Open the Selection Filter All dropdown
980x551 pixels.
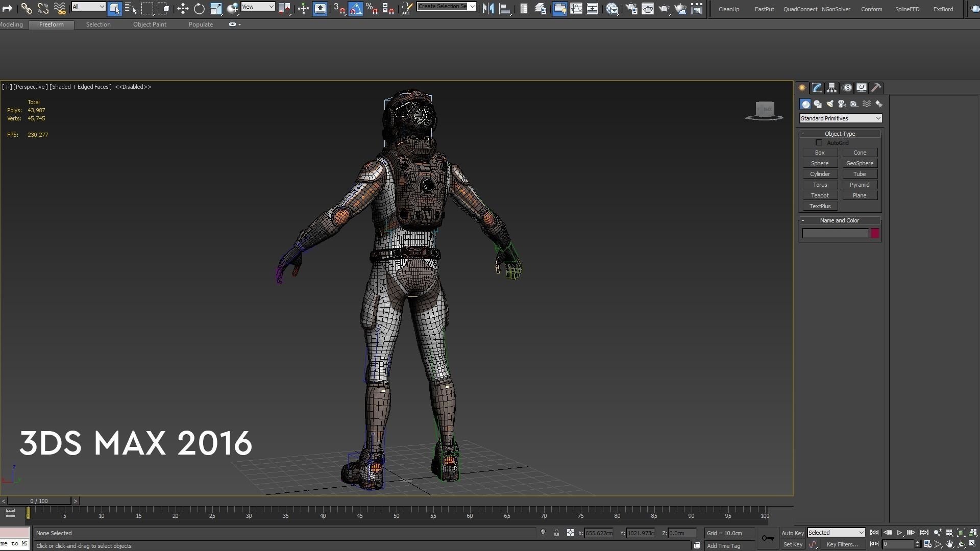point(88,7)
